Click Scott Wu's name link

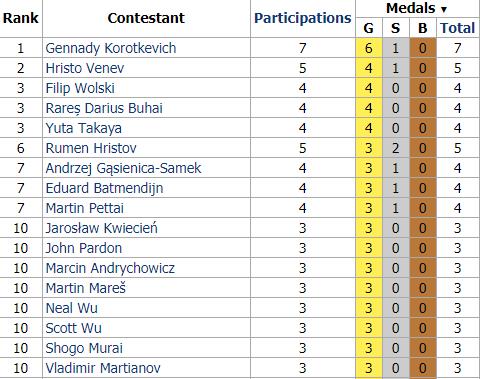tap(73, 328)
